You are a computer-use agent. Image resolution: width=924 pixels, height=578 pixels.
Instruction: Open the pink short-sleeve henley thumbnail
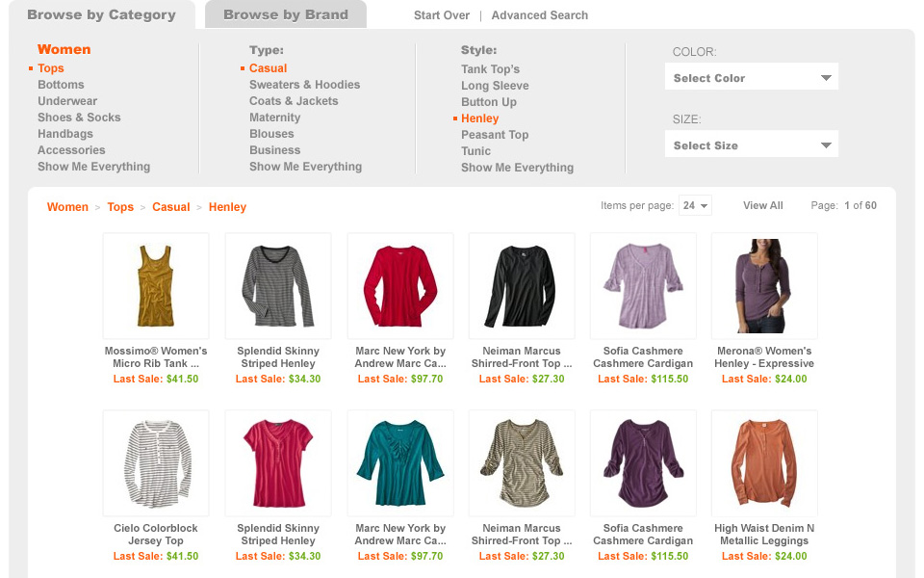(x=278, y=463)
